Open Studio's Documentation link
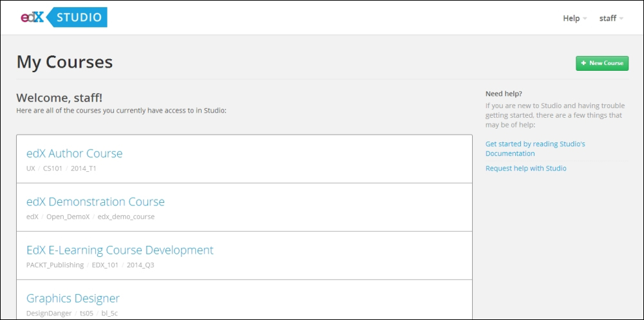 tap(535, 149)
